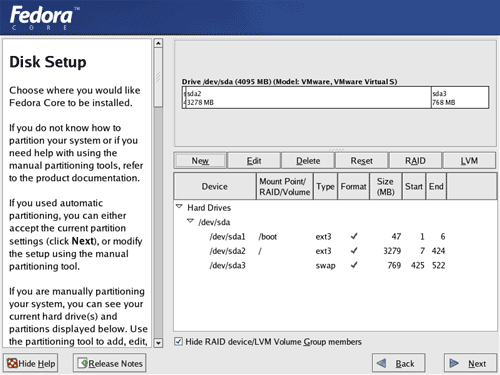Click size value 769
500x375 pixels.
pyautogui.click(x=394, y=265)
